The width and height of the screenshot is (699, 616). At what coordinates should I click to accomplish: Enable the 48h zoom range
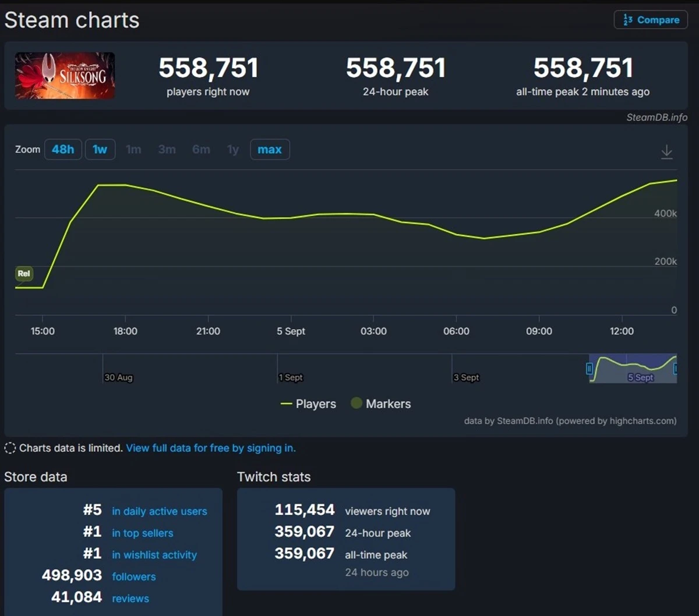pyautogui.click(x=63, y=150)
